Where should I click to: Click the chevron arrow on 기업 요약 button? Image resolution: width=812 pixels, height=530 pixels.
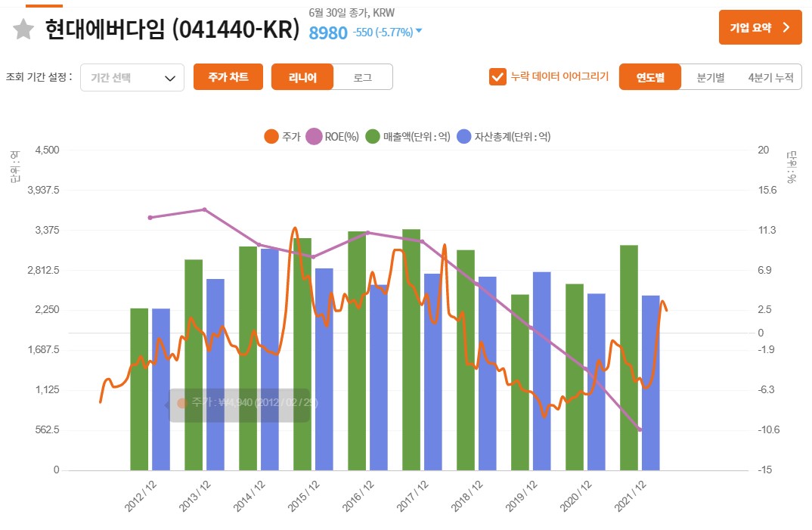tap(786, 27)
